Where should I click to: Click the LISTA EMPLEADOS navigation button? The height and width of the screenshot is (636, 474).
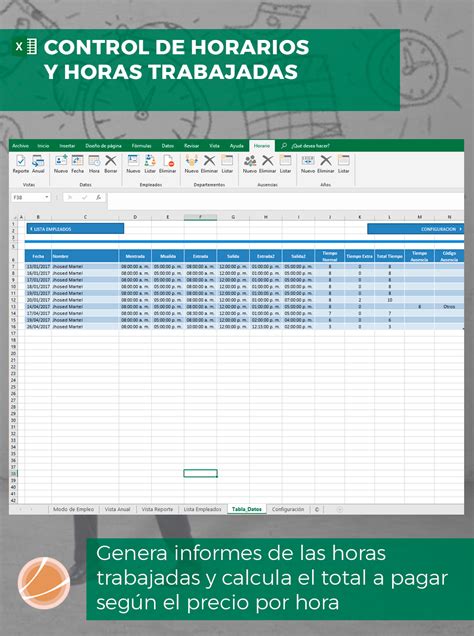pyautogui.click(x=75, y=229)
